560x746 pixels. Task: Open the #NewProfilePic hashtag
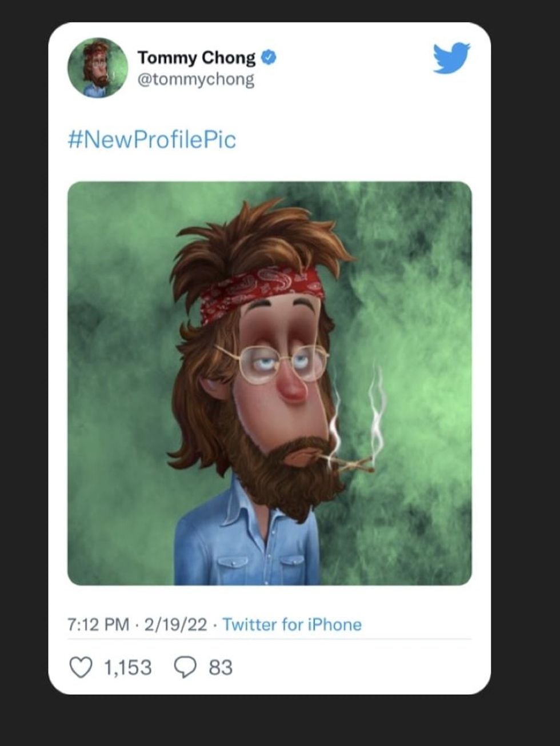coord(151,140)
